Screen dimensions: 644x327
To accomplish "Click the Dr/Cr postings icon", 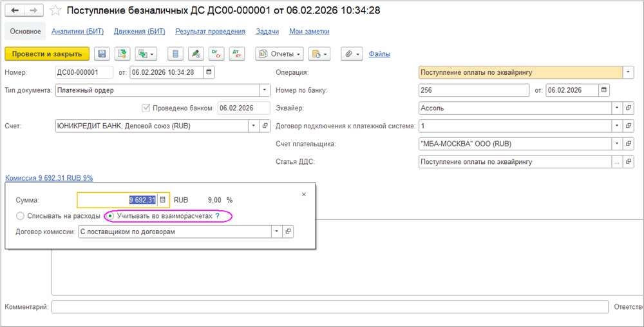I will 216,54.
